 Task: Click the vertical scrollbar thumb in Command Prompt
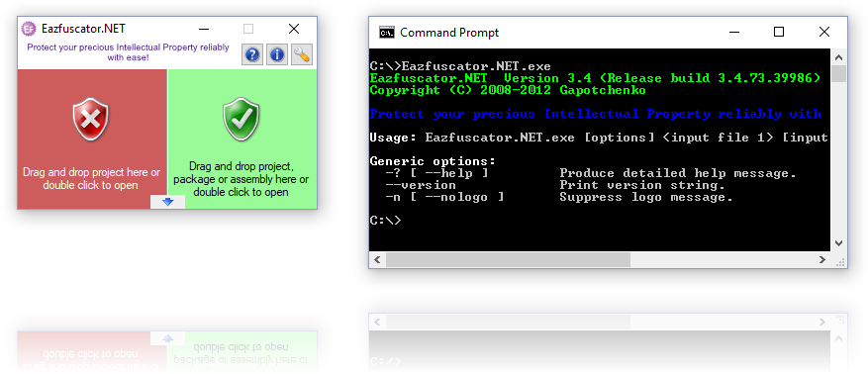838,73
